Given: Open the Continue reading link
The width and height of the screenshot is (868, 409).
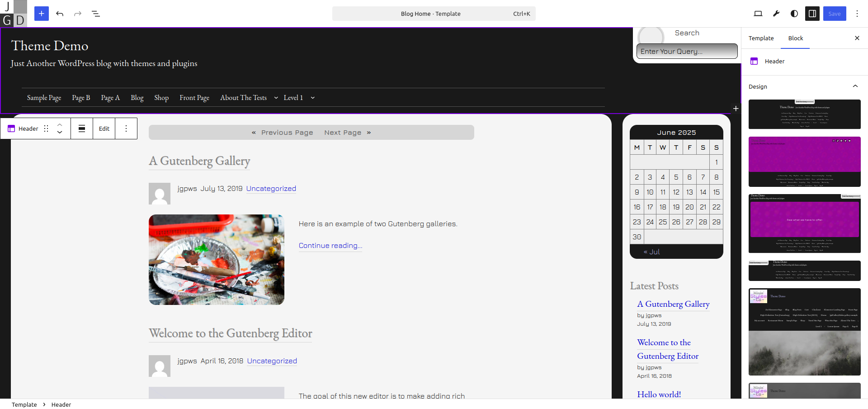Looking at the screenshot, I should point(330,246).
